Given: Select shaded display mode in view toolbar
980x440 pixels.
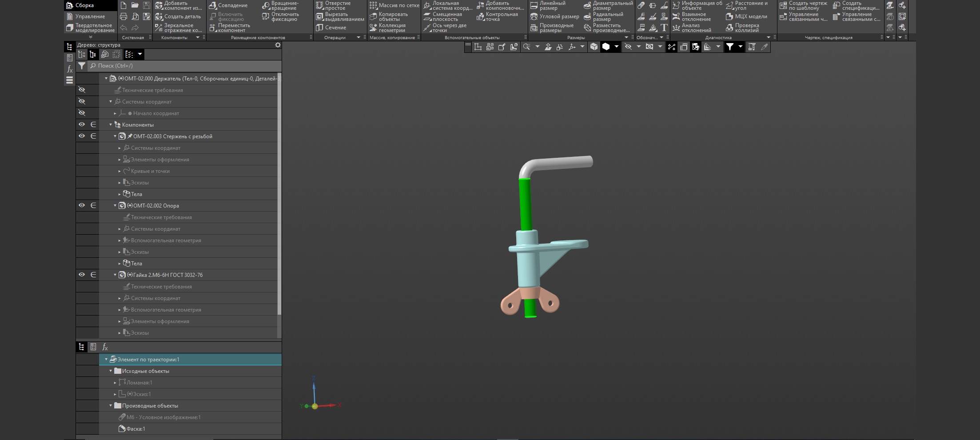Looking at the screenshot, I should pos(606,47).
